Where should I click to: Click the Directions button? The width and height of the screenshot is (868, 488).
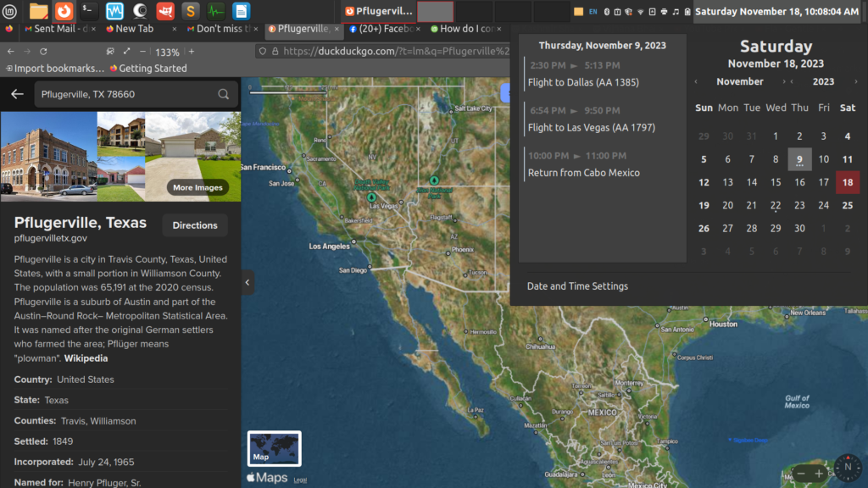(195, 225)
